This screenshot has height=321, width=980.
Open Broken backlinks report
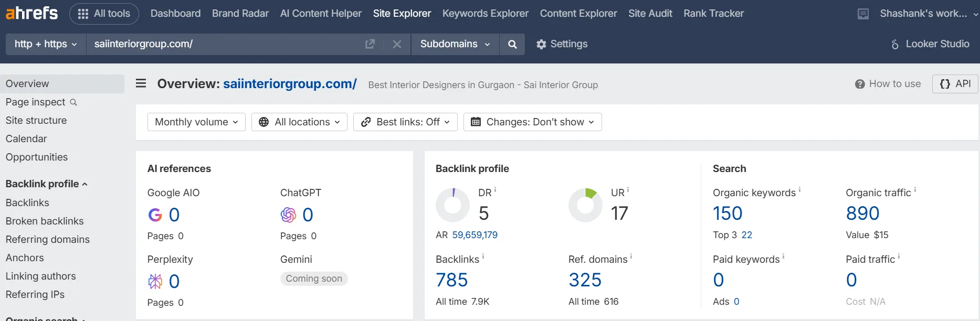pos(45,221)
